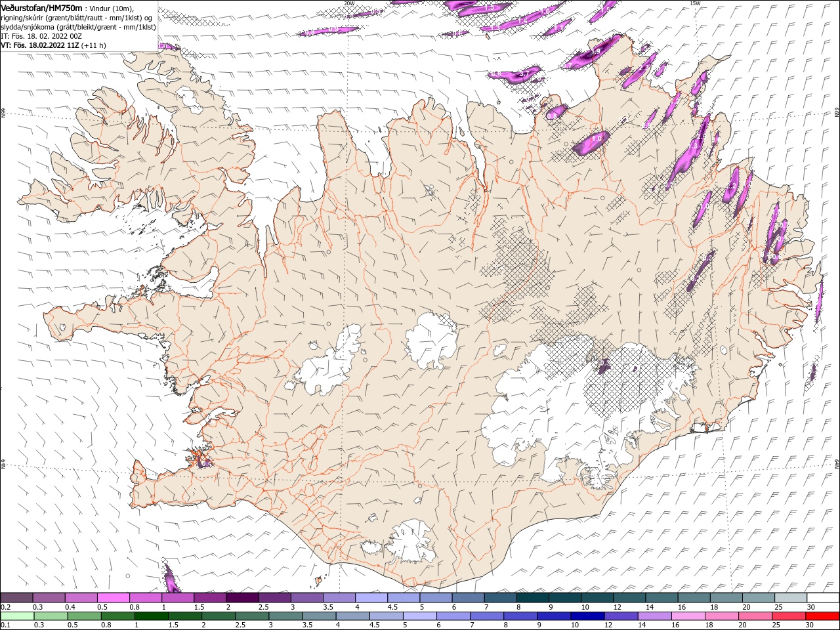840x630 pixels.
Task: Select the lavender swatch labeled 4 in upper legend
Action: 371,598
